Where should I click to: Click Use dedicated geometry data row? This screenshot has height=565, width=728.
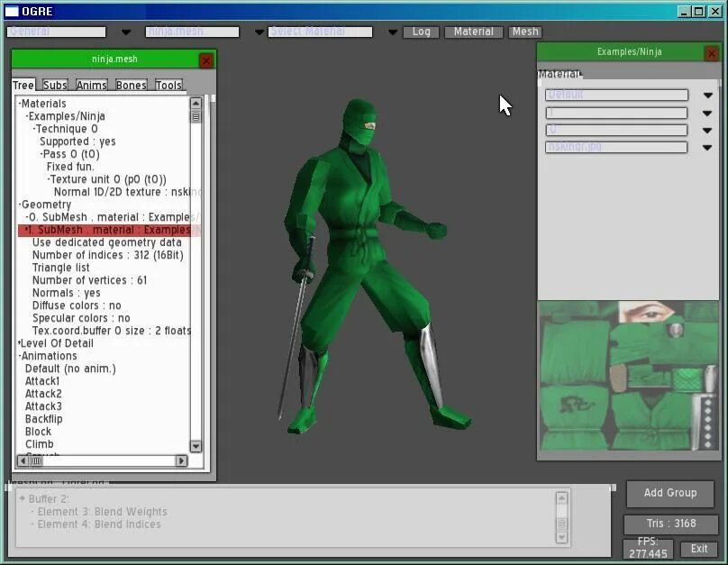(x=107, y=242)
